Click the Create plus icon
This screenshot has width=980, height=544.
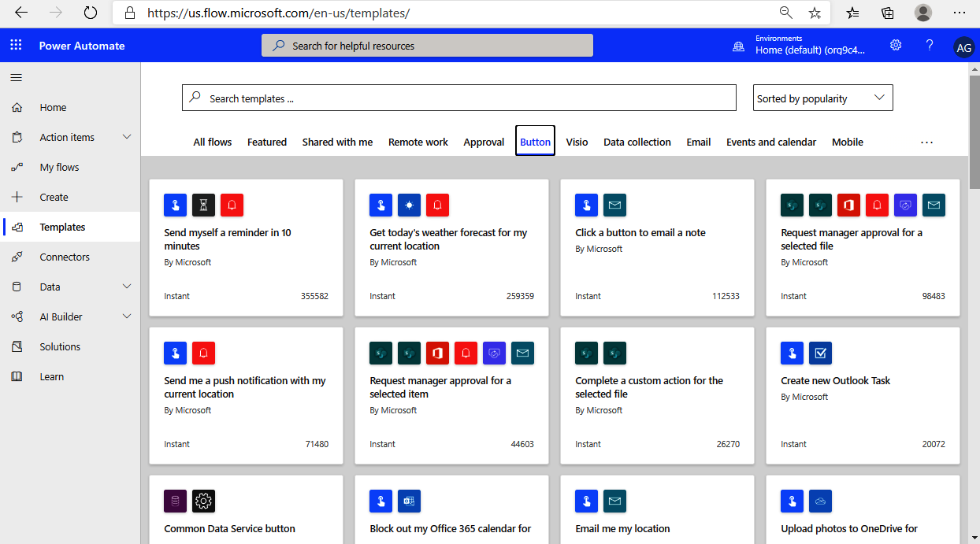click(x=17, y=197)
